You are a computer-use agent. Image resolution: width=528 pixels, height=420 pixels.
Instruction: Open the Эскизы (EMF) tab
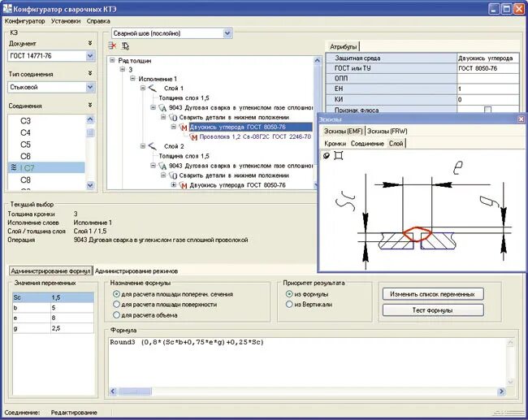tap(343, 131)
